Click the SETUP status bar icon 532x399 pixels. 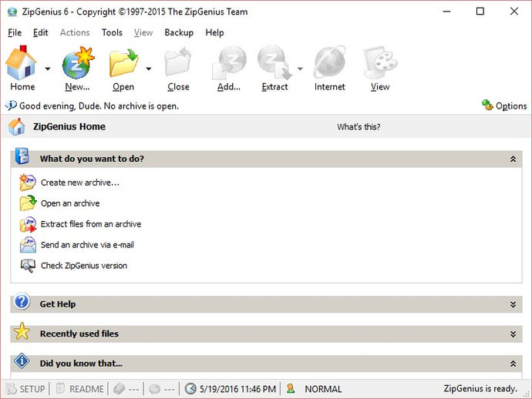click(x=12, y=388)
